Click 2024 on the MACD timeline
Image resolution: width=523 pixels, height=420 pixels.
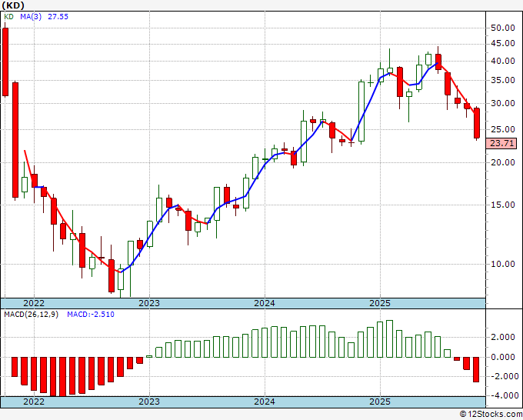tap(265, 402)
